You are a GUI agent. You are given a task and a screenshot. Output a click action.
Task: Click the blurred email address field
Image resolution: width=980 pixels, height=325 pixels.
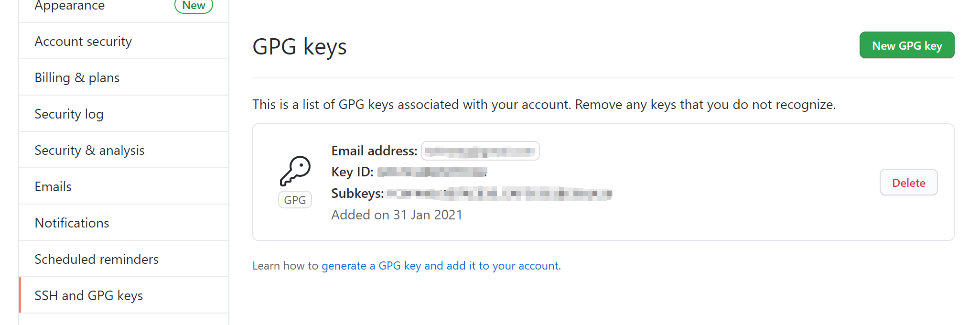coord(480,151)
